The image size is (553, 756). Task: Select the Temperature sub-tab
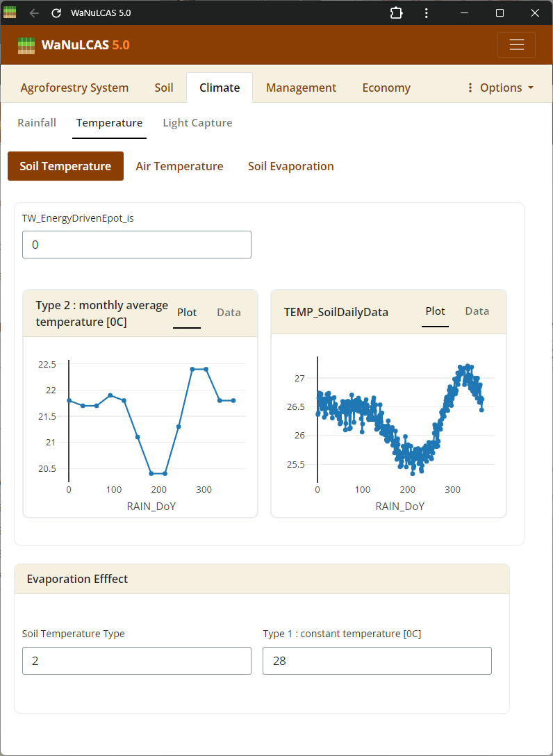tap(110, 123)
